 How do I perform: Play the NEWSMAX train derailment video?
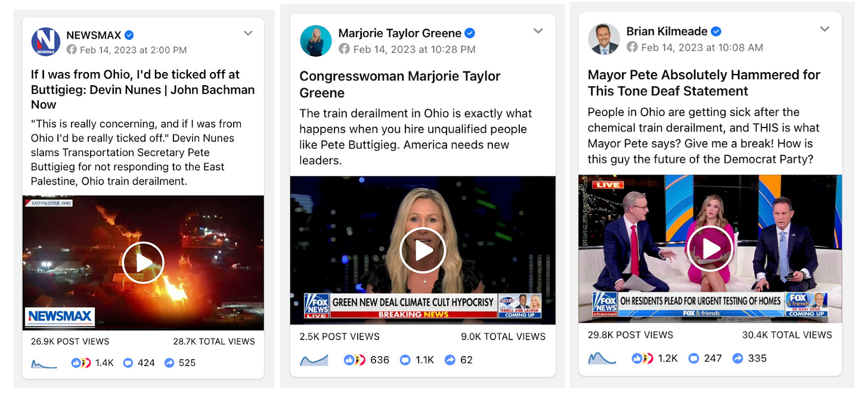[143, 263]
